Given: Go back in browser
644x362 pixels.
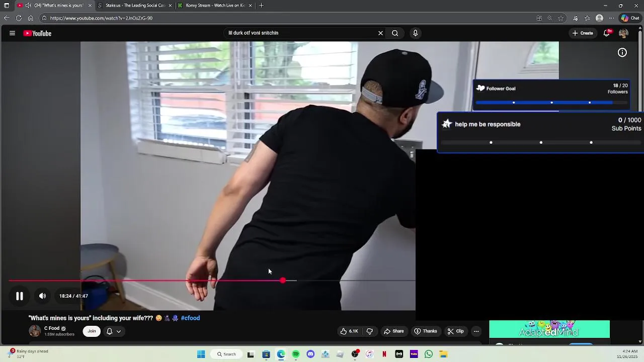Looking at the screenshot, I should point(7,18).
